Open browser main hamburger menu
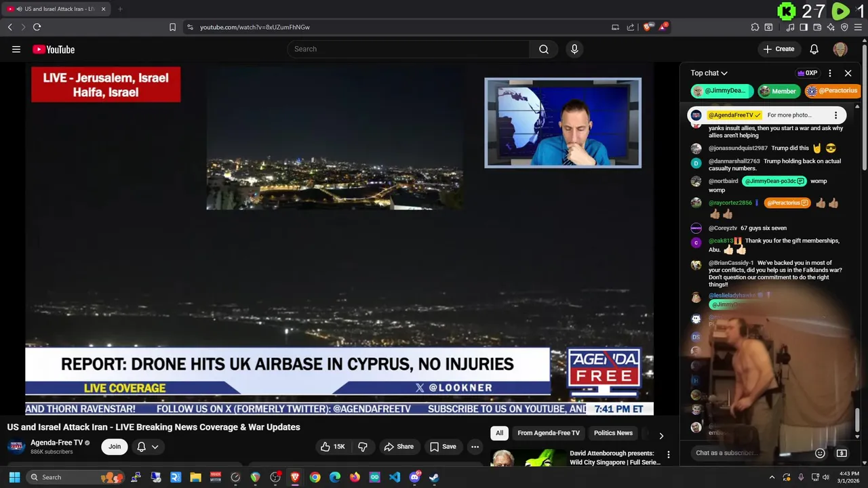 point(858,27)
